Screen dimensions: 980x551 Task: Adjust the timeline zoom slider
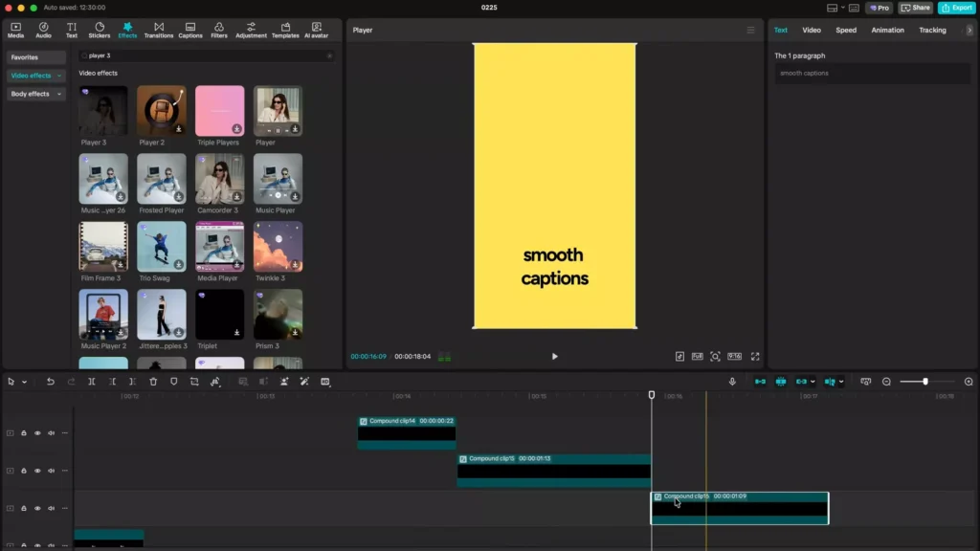click(924, 382)
